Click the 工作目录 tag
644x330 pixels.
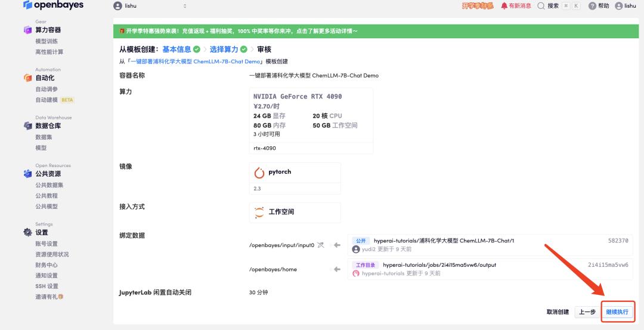pyautogui.click(x=366, y=265)
